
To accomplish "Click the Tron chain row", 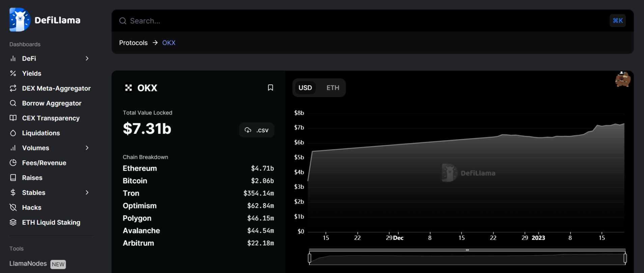I will tap(198, 193).
